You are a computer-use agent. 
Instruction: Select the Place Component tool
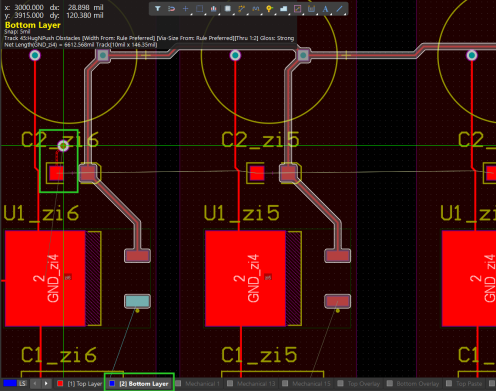(228, 9)
